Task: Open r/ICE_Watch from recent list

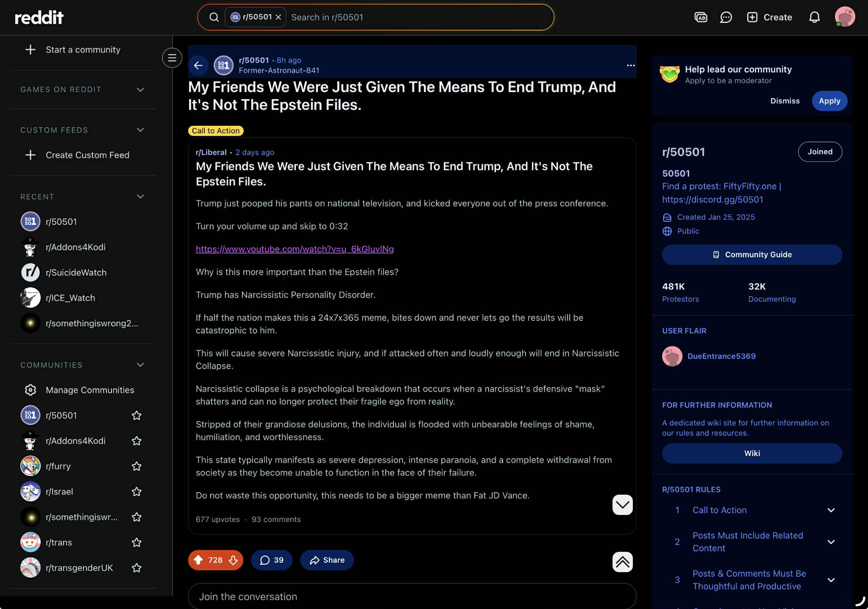Action: (70, 298)
